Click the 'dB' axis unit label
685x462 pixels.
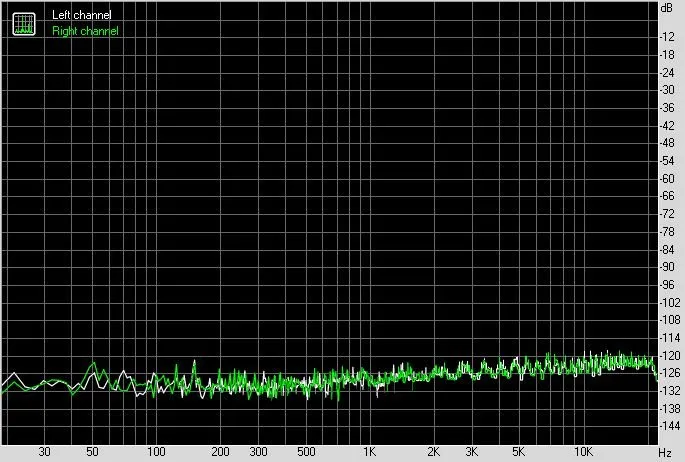[667, 8]
